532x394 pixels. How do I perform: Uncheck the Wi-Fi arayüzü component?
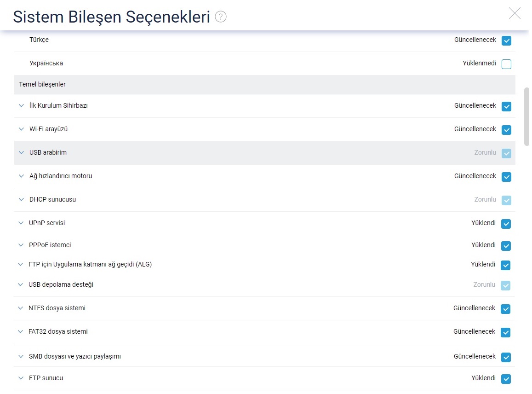coord(506,130)
